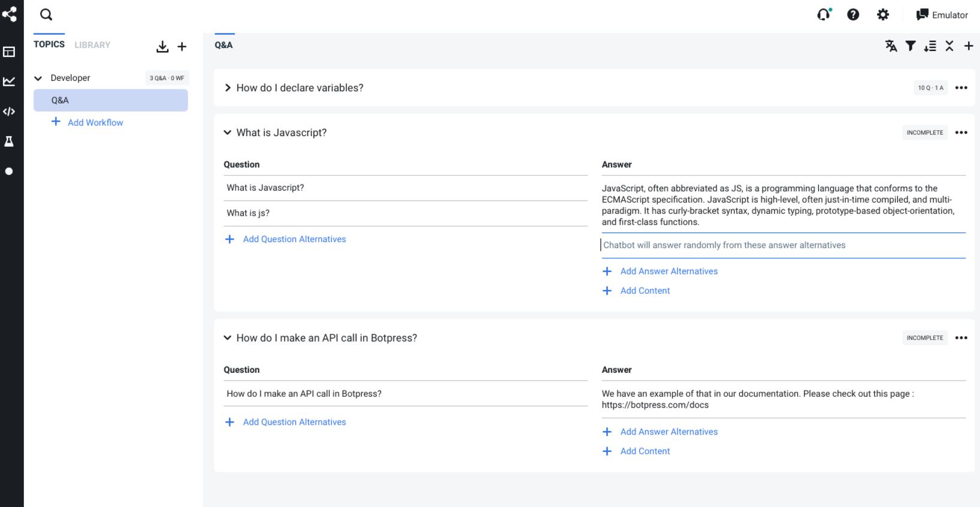Open the code editor sidebar icon
980x507 pixels.
9,111
